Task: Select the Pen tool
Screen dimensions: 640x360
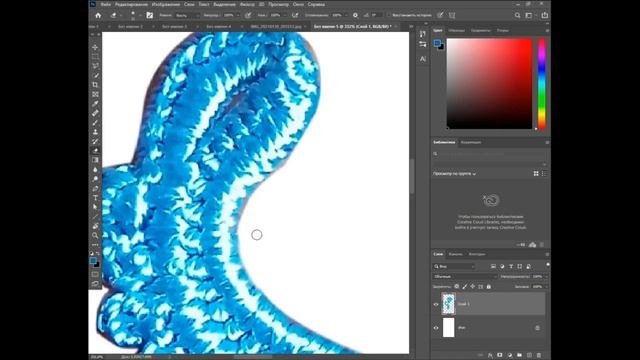Action: 95,188
